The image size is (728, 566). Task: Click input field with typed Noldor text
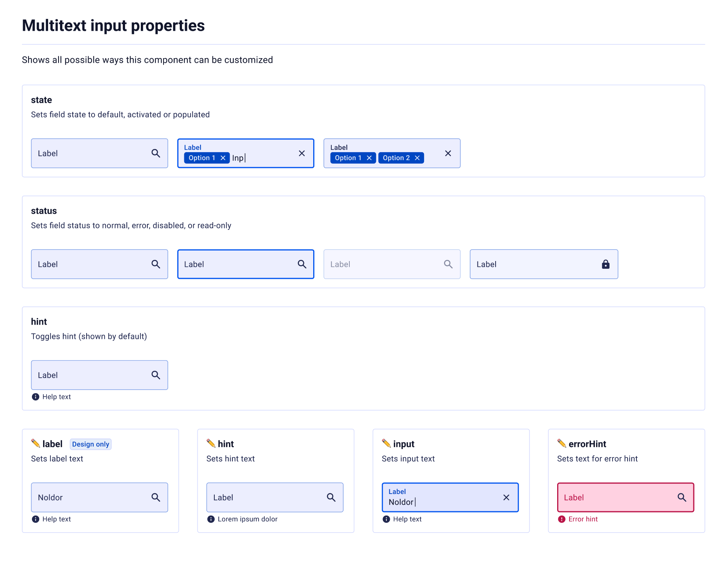tap(450, 497)
